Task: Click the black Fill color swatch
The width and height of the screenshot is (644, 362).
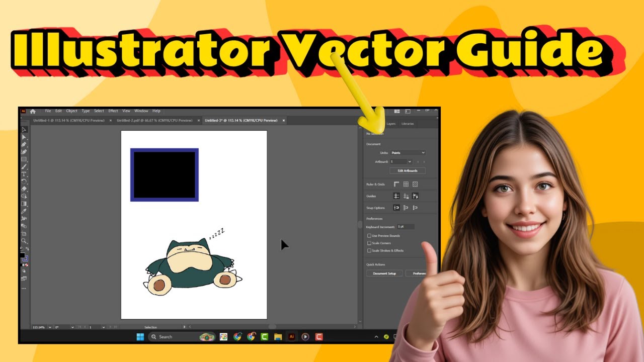Action: click(x=23, y=254)
